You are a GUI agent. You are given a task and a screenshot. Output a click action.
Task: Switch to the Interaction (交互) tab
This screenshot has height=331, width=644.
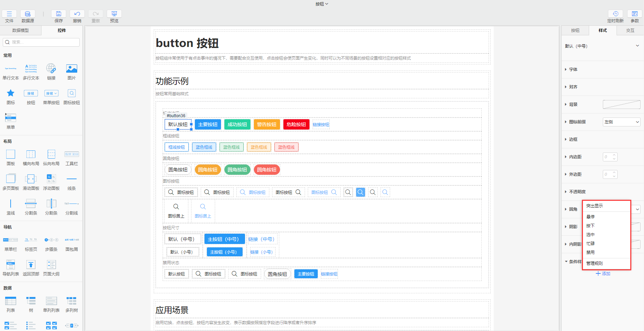[630, 30]
